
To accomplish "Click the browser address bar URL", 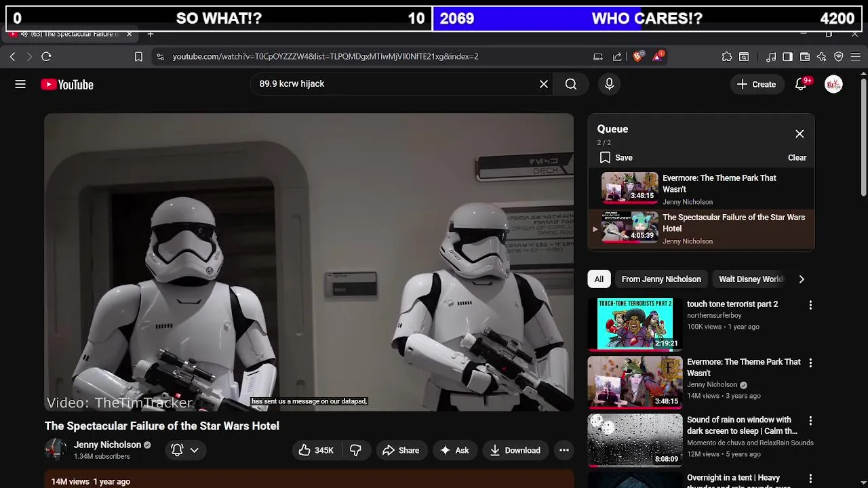I will [x=325, y=57].
